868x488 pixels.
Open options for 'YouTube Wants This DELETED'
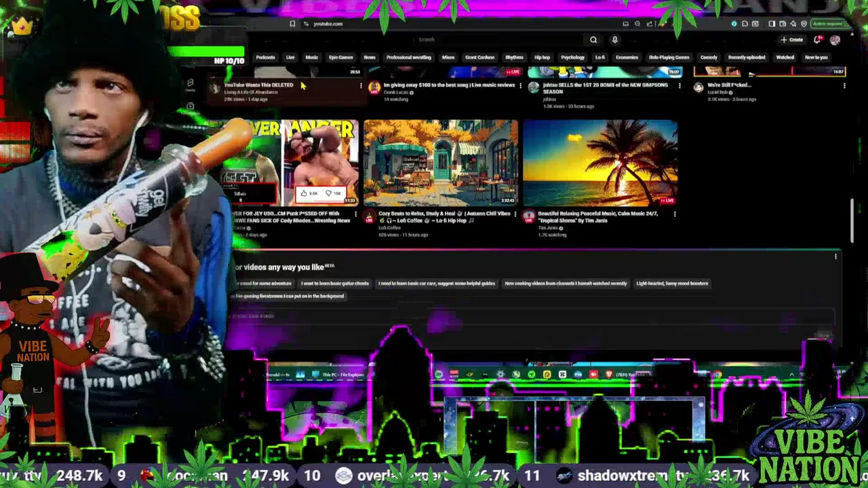point(361,86)
